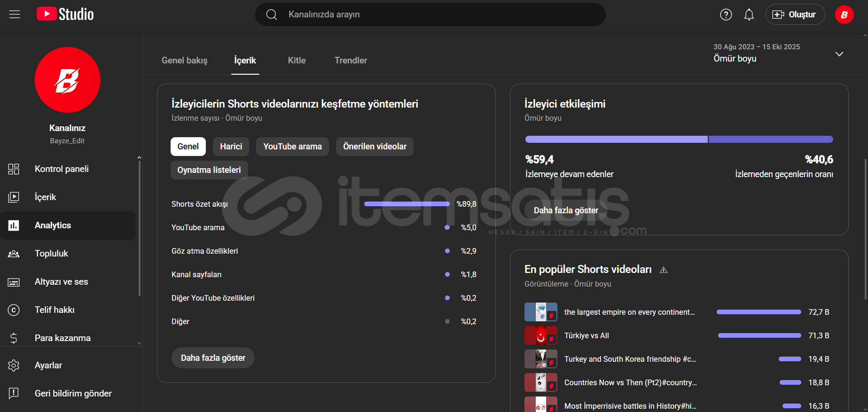This screenshot has width=868, height=412.
Task: Click the Oluştur create button
Action: coord(795,15)
